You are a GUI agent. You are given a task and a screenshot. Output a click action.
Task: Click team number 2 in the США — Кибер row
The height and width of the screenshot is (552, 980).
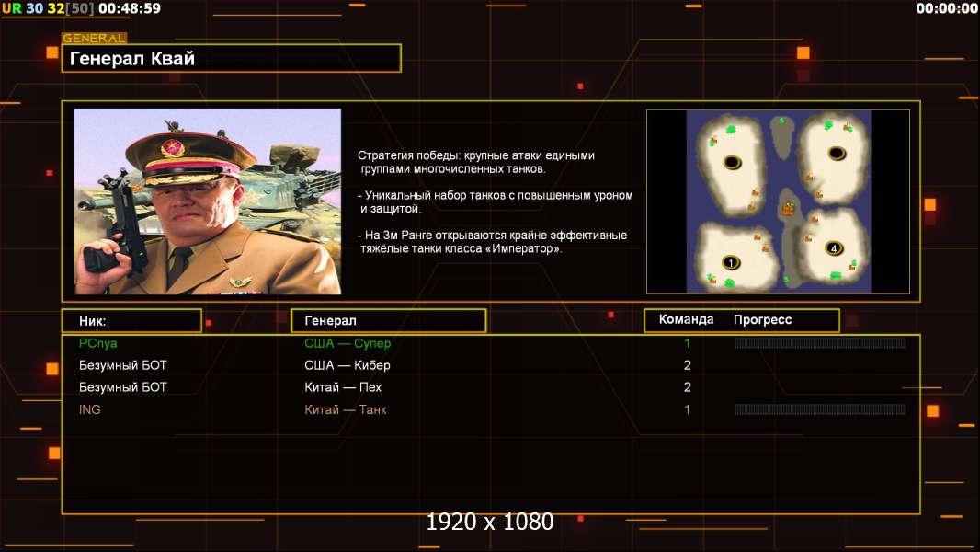pyautogui.click(x=687, y=365)
